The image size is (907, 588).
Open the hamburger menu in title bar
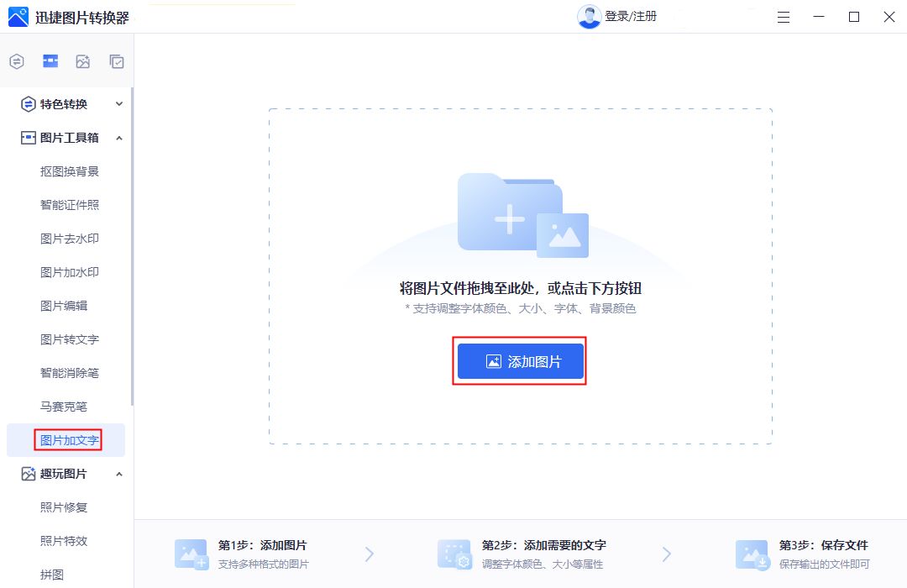pyautogui.click(x=784, y=17)
